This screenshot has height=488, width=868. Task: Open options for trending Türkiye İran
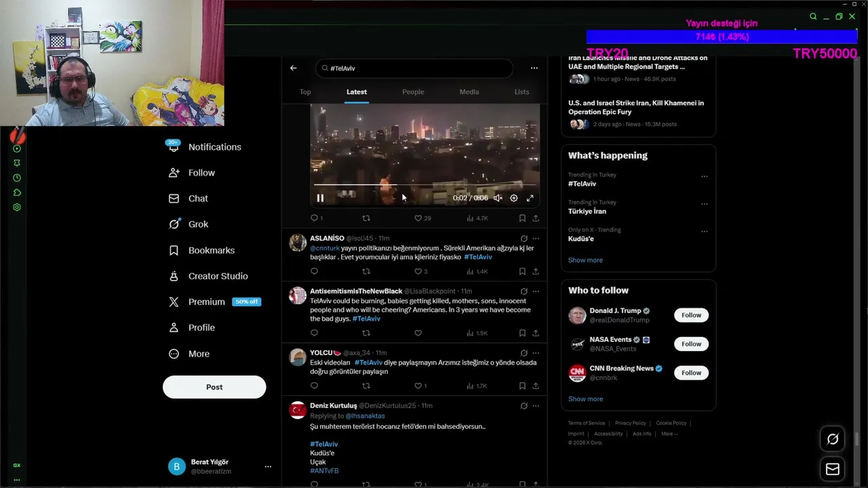tap(704, 204)
